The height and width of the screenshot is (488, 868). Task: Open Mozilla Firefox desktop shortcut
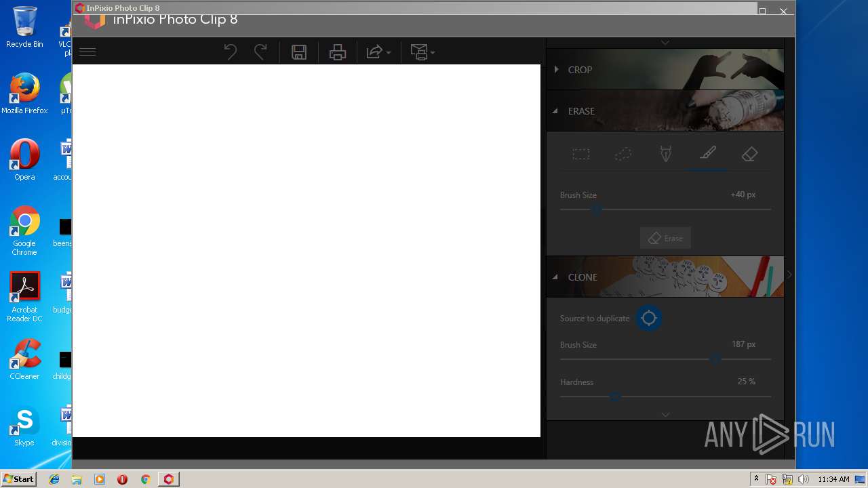[x=24, y=94]
